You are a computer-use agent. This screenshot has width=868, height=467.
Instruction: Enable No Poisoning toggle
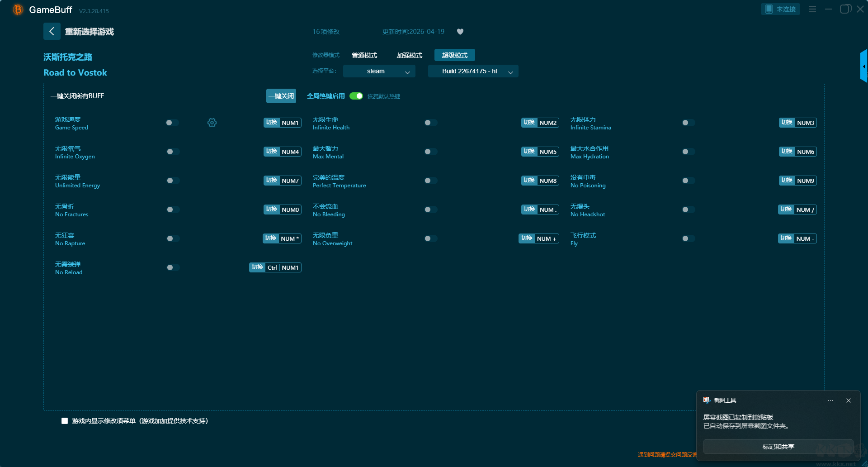pyautogui.click(x=689, y=181)
